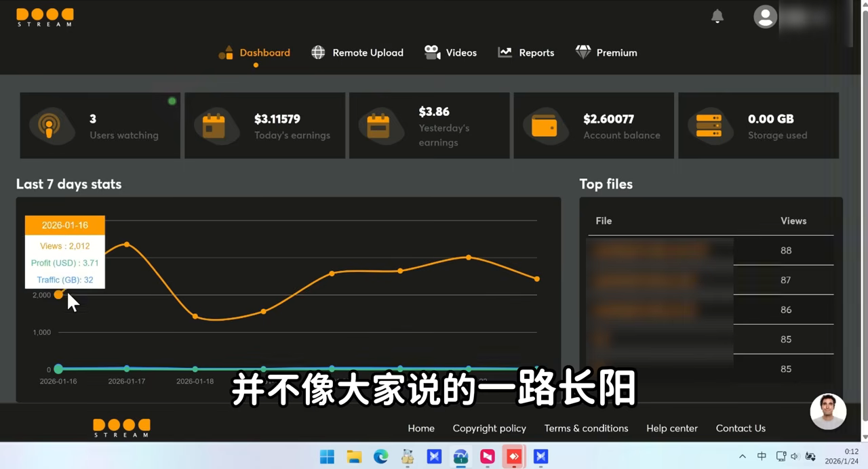Open the Premium page
868x469 pixels.
click(x=606, y=53)
